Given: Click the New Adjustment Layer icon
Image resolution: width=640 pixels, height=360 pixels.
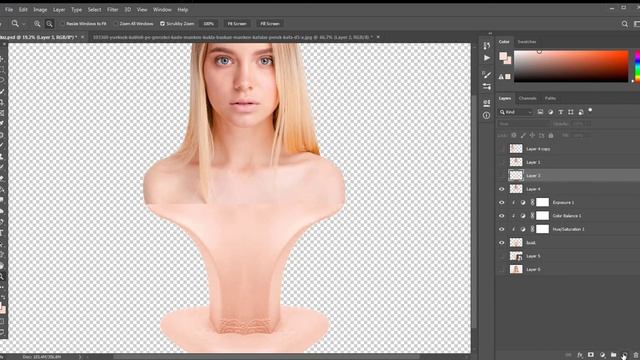Looking at the screenshot, I should [x=602, y=355].
